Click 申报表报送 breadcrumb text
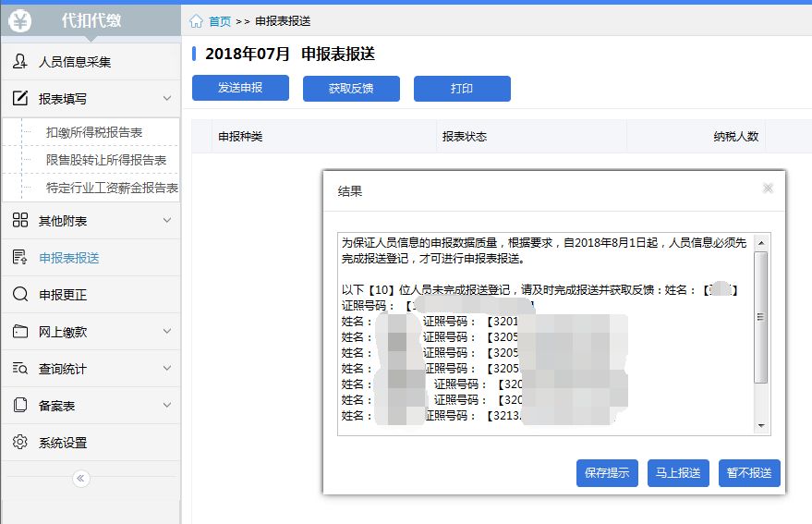 (x=283, y=21)
